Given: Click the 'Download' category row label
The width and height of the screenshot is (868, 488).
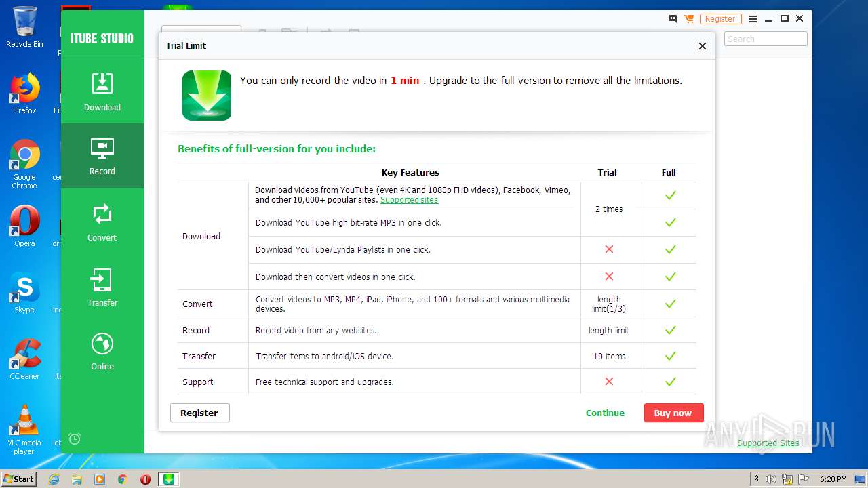Looking at the screenshot, I should (x=201, y=236).
